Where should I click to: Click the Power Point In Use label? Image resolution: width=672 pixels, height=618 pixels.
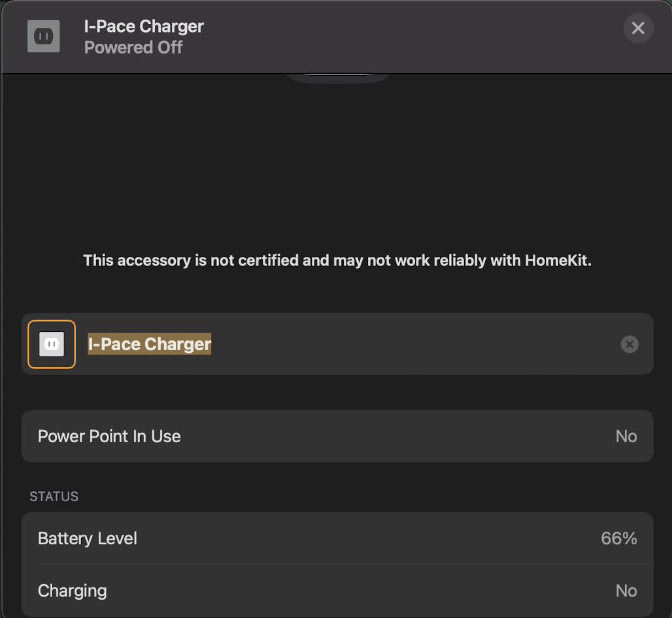109,436
